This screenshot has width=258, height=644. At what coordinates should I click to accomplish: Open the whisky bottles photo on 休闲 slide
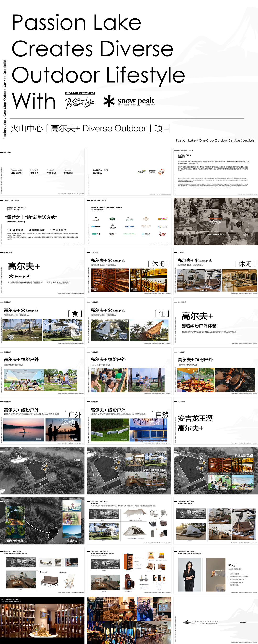149,280
